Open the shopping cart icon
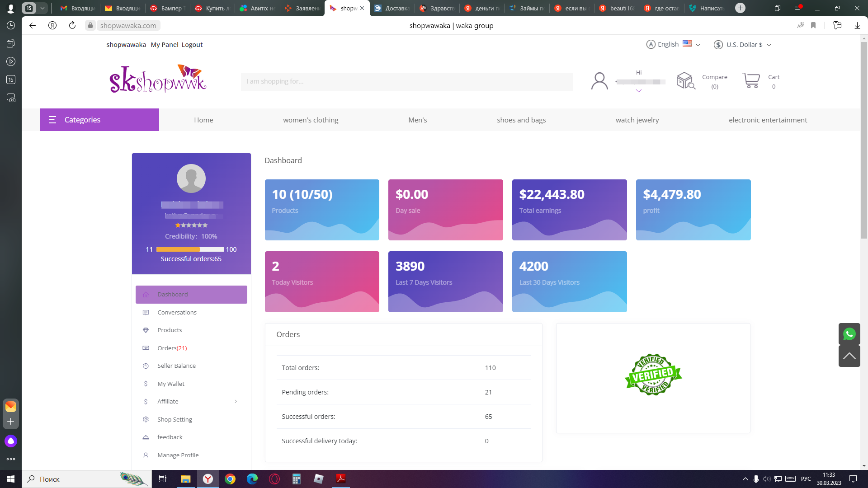868x488 pixels. pyautogui.click(x=751, y=81)
